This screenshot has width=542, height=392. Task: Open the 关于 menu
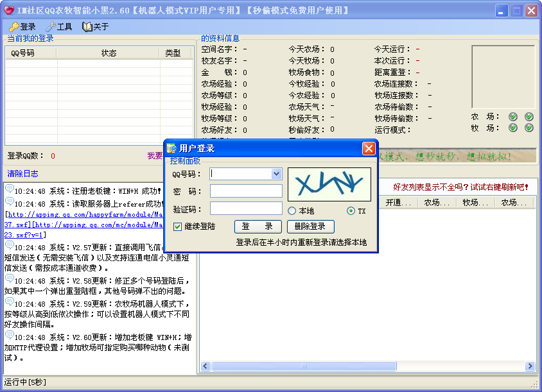pyautogui.click(x=96, y=26)
